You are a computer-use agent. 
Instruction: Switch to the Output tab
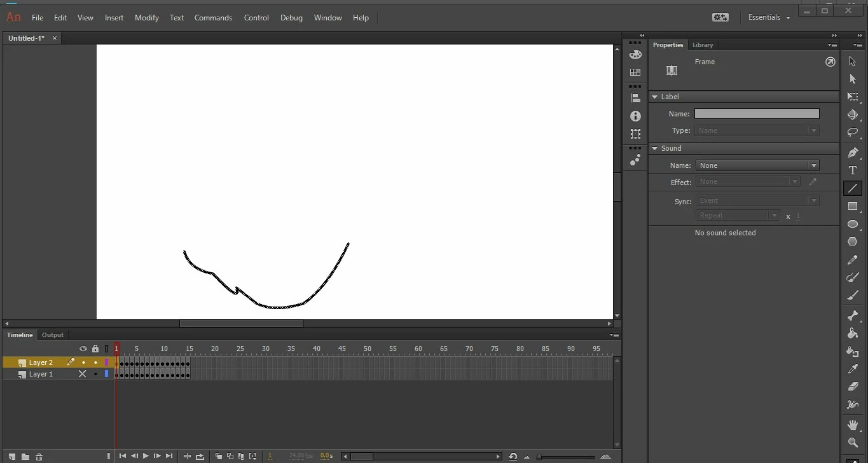pos(53,335)
